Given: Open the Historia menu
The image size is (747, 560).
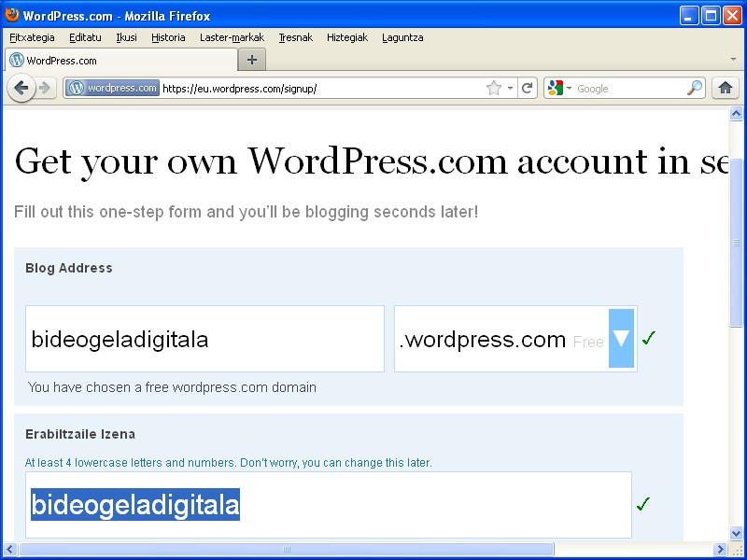Looking at the screenshot, I should [168, 37].
